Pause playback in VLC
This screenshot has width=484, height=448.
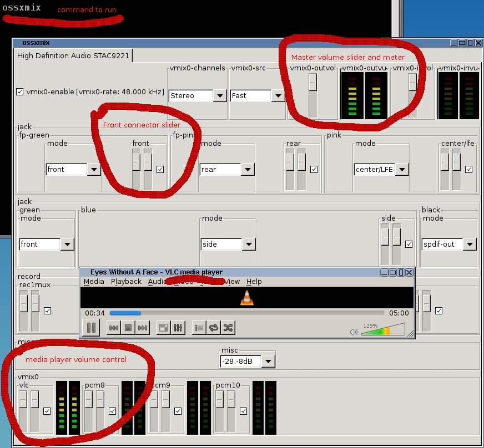point(91,328)
